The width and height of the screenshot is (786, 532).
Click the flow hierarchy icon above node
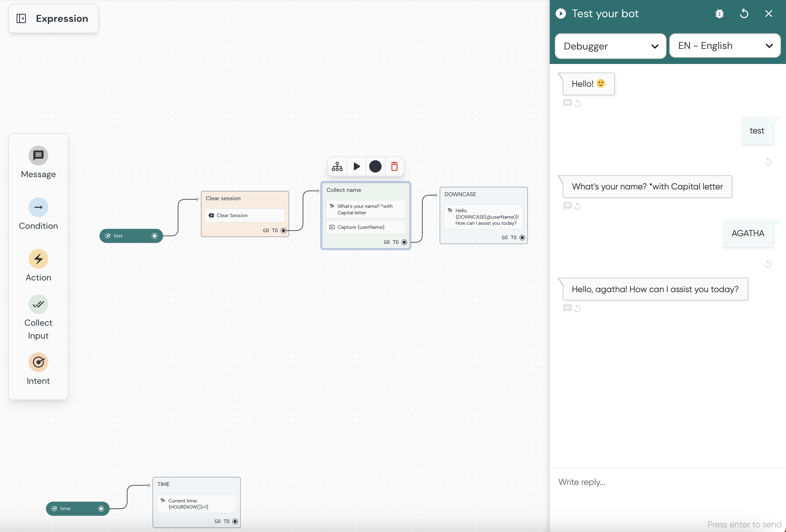337,167
